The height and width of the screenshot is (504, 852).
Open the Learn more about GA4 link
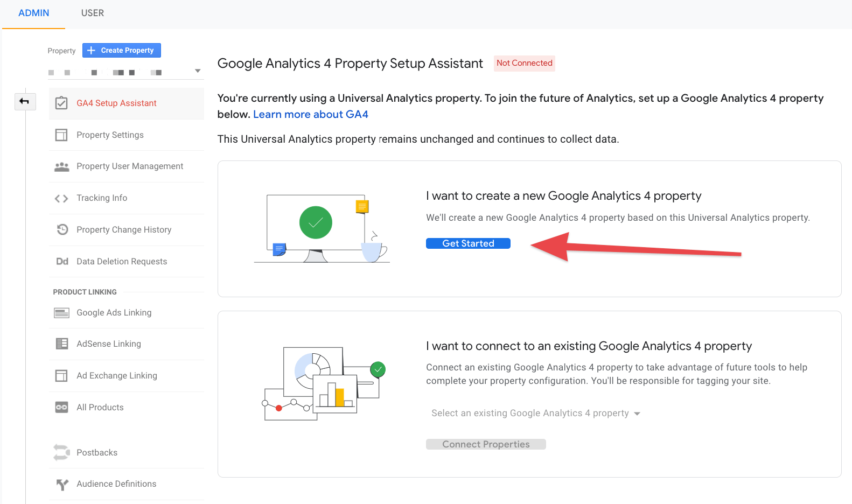[x=311, y=114]
